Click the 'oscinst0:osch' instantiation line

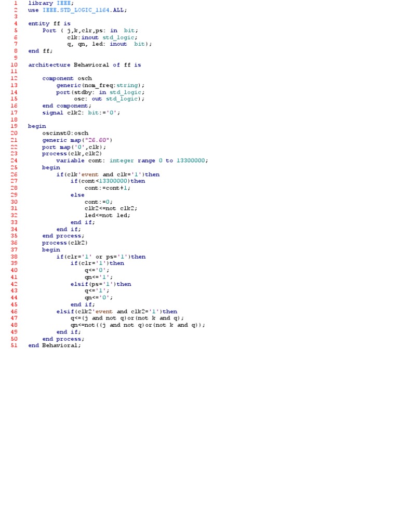point(65,133)
